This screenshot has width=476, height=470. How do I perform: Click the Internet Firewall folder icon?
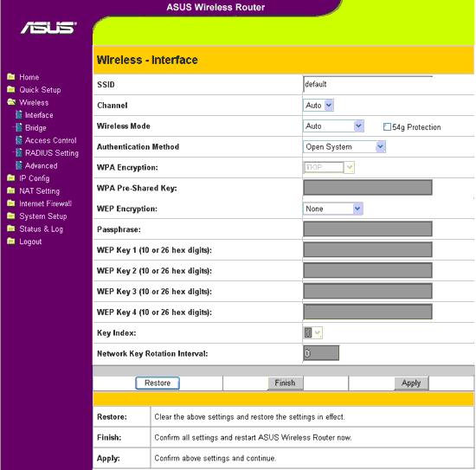click(11, 203)
